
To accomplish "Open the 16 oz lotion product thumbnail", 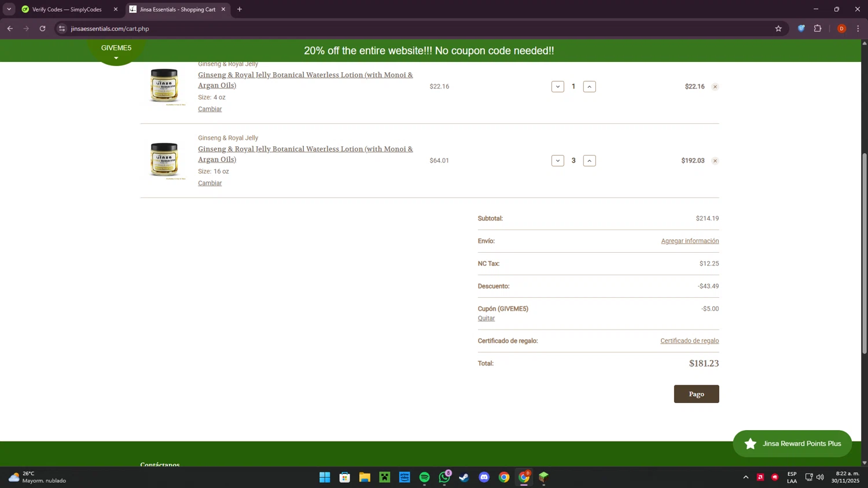I will tap(165, 160).
